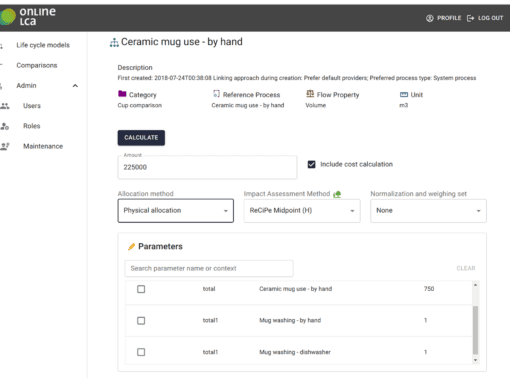
Task: Go to Maintenance page
Action: pos(43,146)
